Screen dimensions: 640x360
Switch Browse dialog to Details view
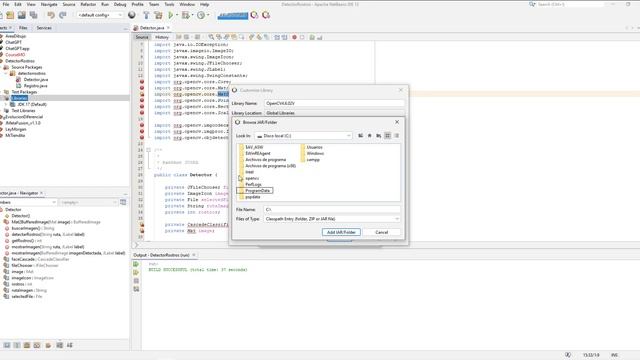[x=396, y=136]
